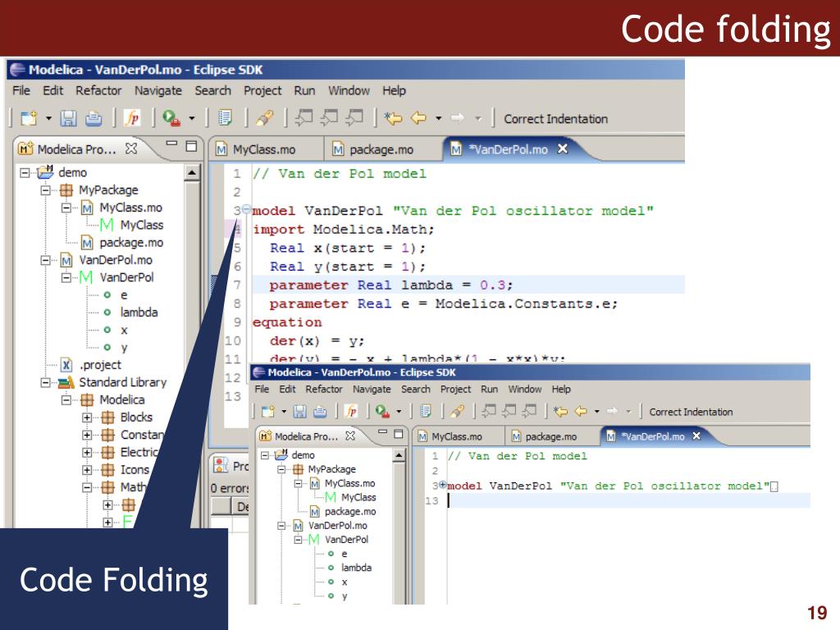The image size is (840, 630).
Task: Select the .project file in the main window tree
Action: coord(100,365)
